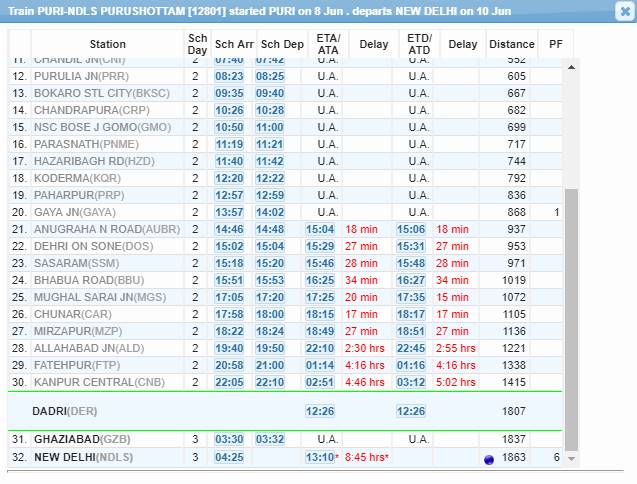Viewport: 637px width, 484px height.
Task: Click the ETA/ATA column header
Action: pyautogui.click(x=327, y=45)
